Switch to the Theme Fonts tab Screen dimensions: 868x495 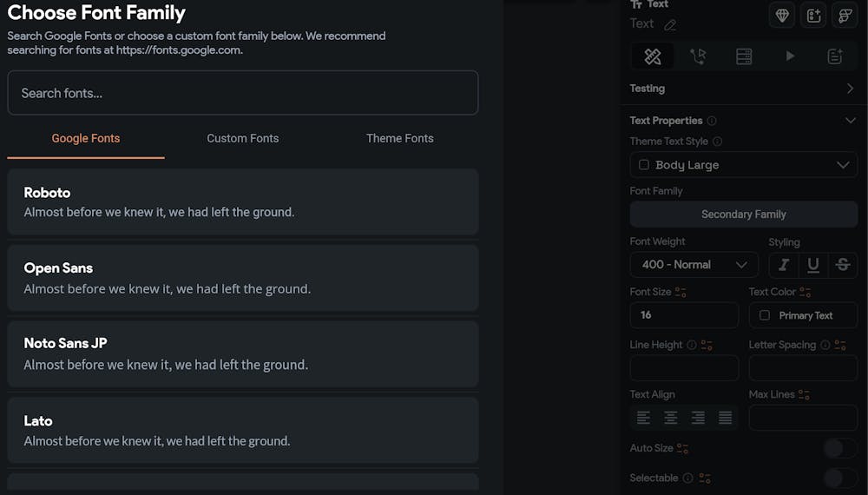[399, 138]
